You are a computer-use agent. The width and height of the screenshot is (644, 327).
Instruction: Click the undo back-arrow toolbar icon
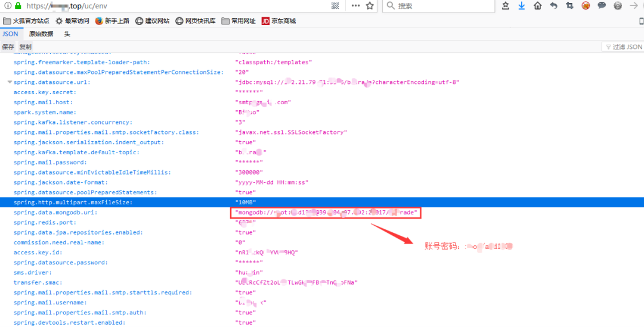point(553,6)
